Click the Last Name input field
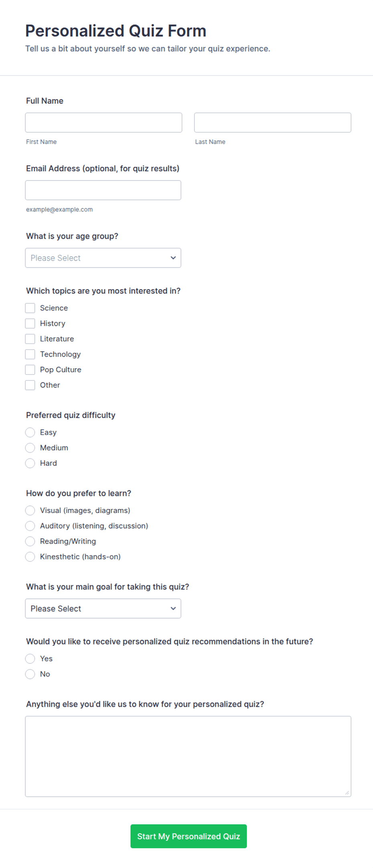Image resolution: width=373 pixels, height=868 pixels. click(x=273, y=122)
